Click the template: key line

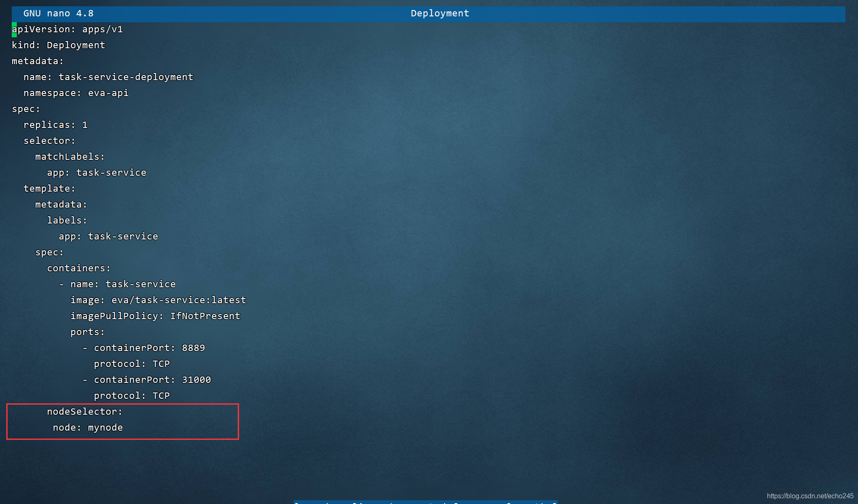coord(49,189)
